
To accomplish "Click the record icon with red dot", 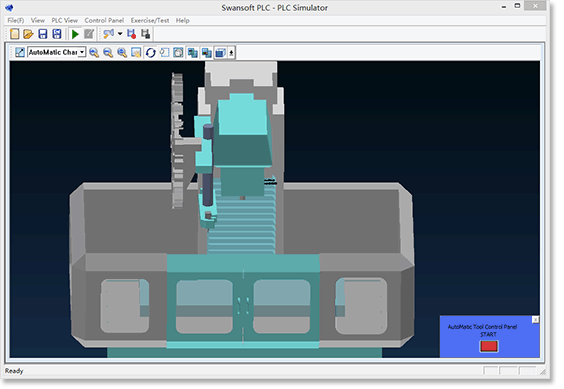I will (131, 34).
